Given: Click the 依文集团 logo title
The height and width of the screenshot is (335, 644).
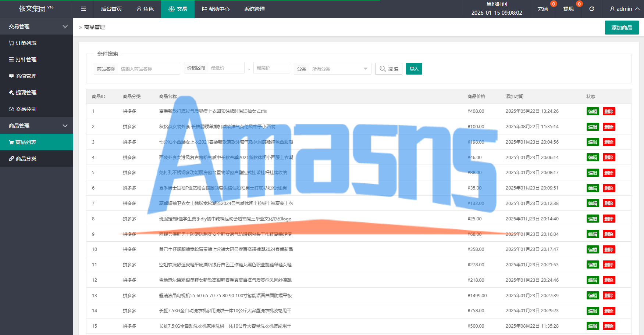Looking at the screenshot, I should 36,8.
